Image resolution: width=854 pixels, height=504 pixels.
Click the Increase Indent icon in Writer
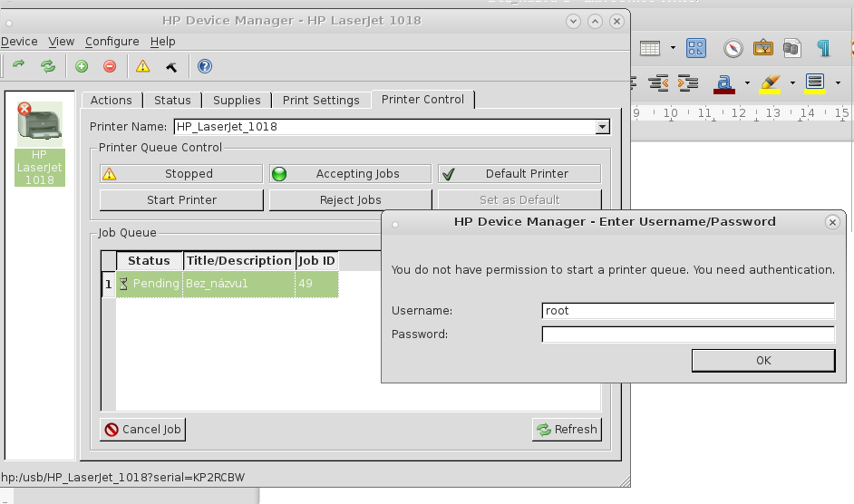click(x=688, y=82)
